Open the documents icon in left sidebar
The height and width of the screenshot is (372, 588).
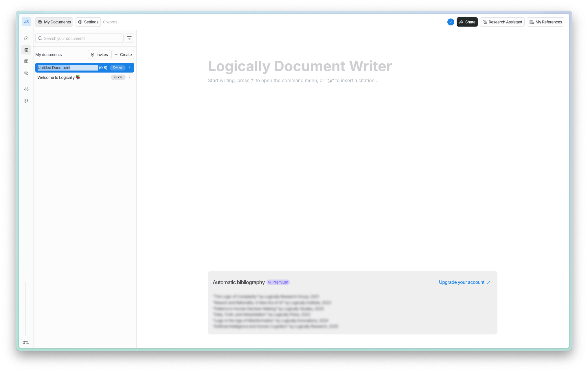click(x=26, y=50)
